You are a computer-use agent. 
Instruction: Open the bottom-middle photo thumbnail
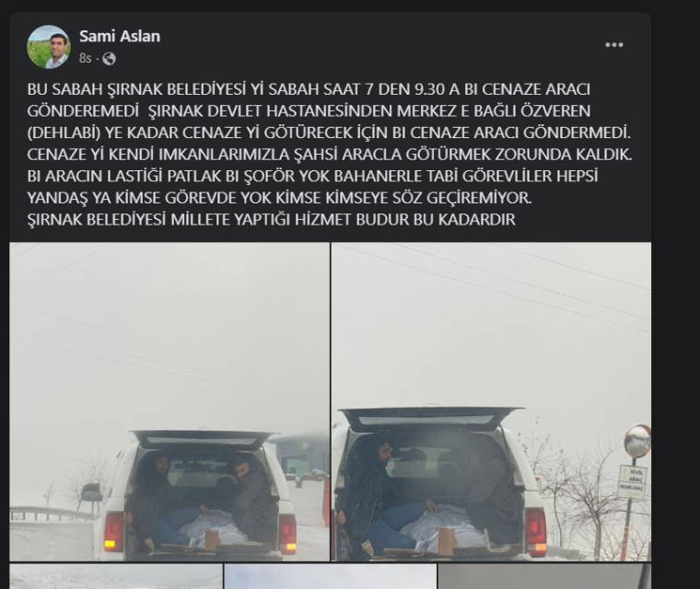pos(331,576)
